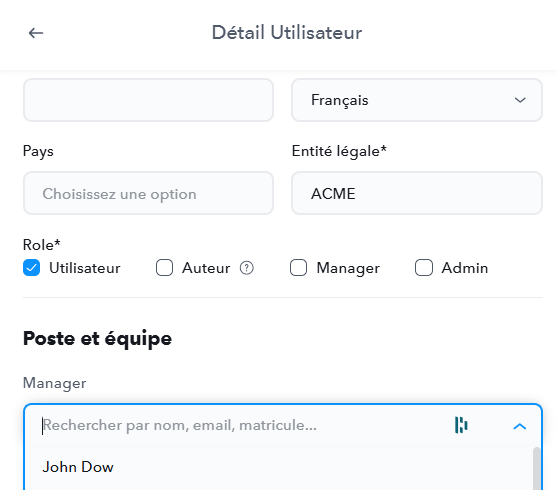Screen dimensions: 557x490
Task: Uncheck the Utilisateur role checkbox
Action: [x=32, y=268]
